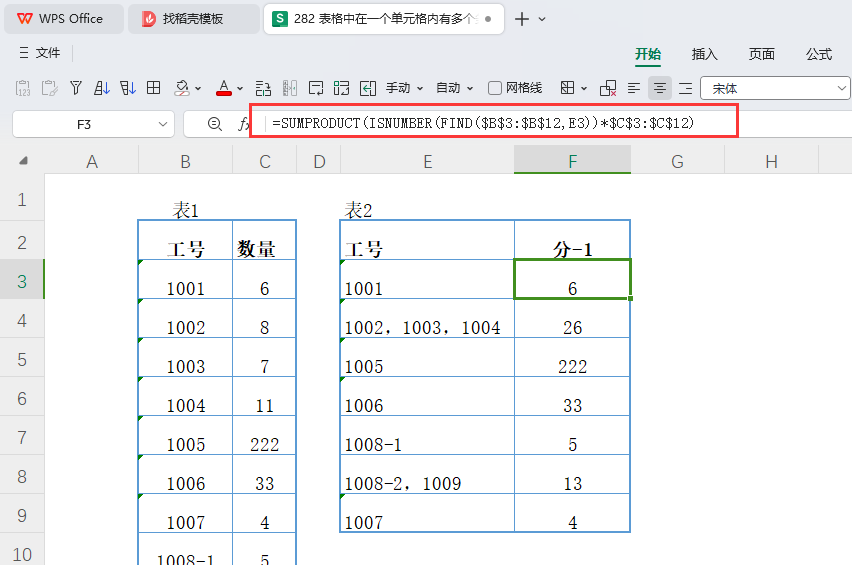The width and height of the screenshot is (852, 565).
Task: Select cell F3 with value 6
Action: (573, 279)
